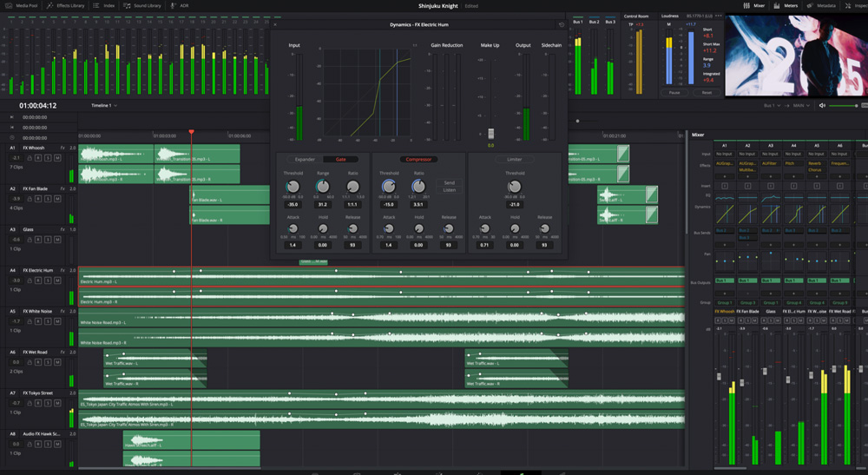Click the Make Up gain fader in Dynamics
Image resolution: width=868 pixels, height=475 pixels.
coord(490,134)
